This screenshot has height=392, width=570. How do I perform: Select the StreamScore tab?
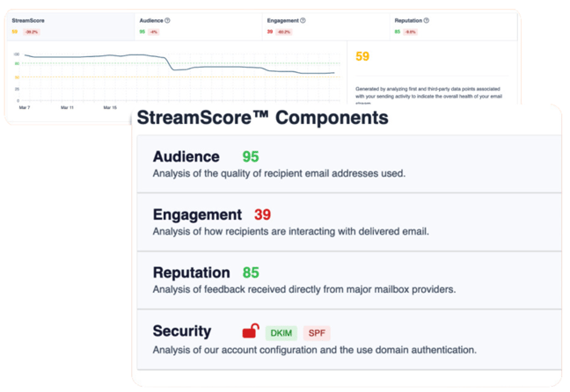71,26
